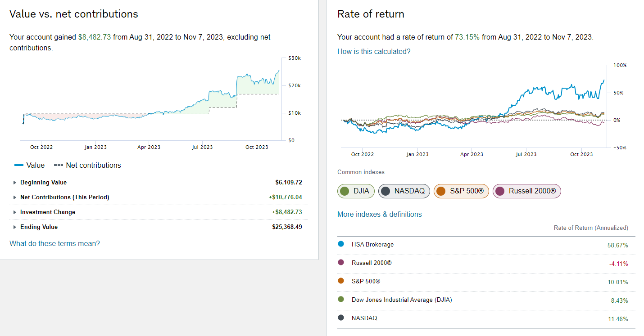This screenshot has width=644, height=336.
Task: Click the purple Russell 2000 legend dot
Action: 341,263
